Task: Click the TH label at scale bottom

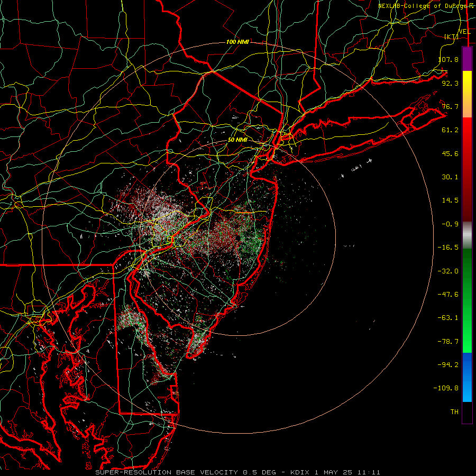Action: click(454, 411)
